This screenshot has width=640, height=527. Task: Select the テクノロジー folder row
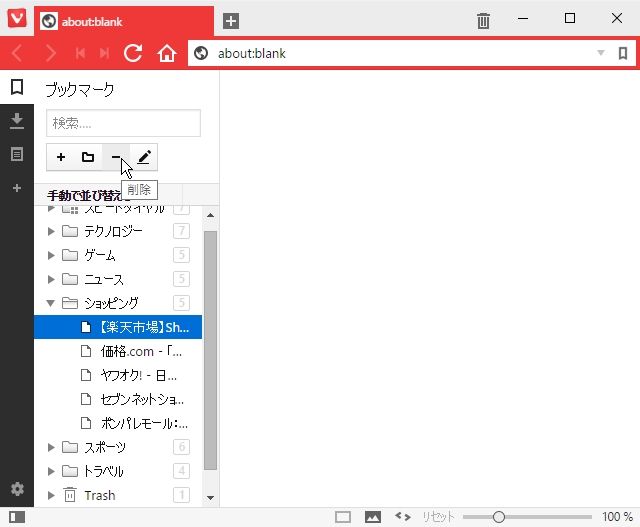click(118, 231)
